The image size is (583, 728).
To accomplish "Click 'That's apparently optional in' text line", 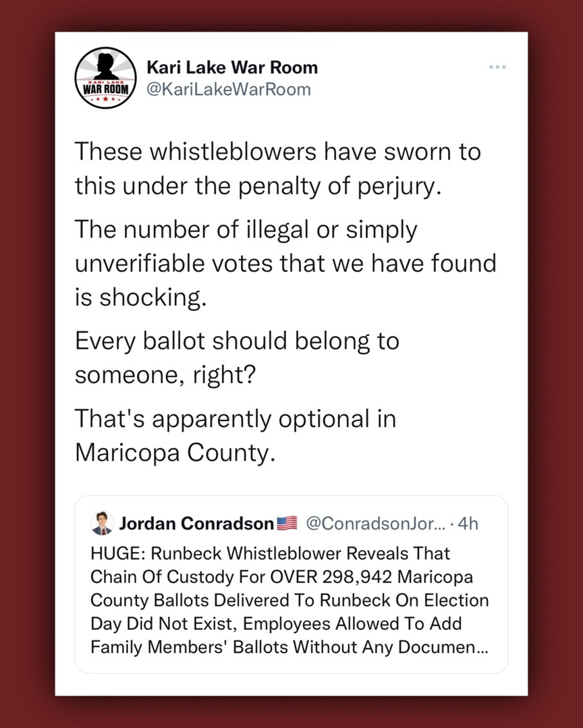I will (x=235, y=418).
